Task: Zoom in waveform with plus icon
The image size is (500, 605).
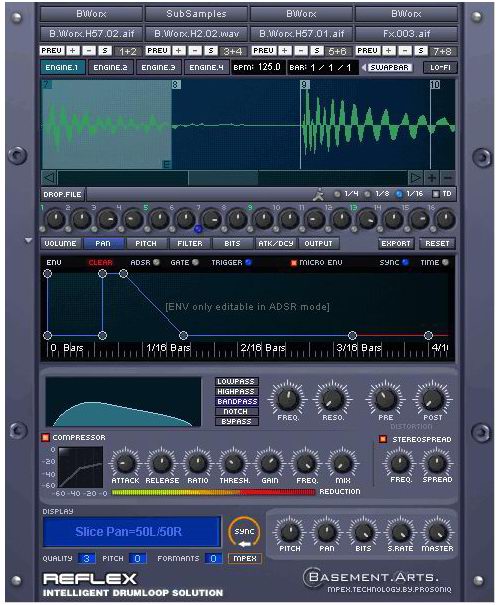Action: pos(432,178)
